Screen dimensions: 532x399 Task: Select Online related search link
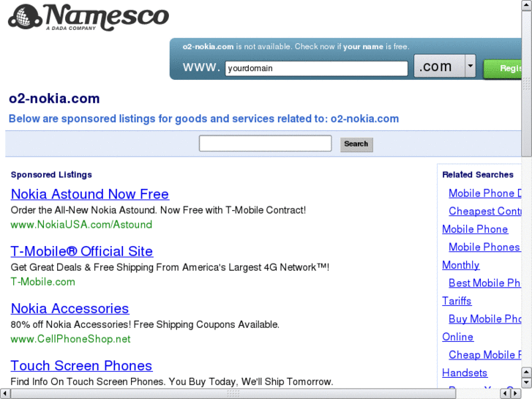457,337
